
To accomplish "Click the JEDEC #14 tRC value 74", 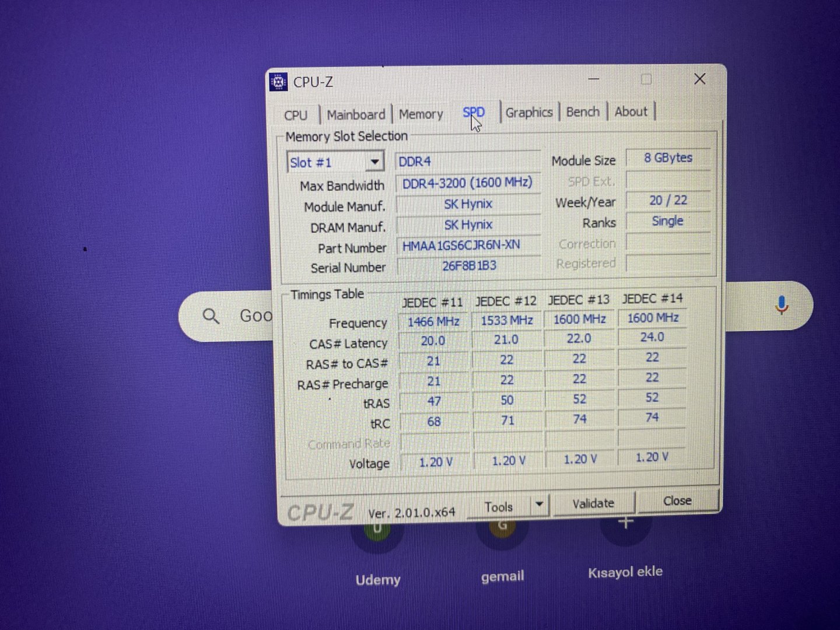I will coord(652,417).
